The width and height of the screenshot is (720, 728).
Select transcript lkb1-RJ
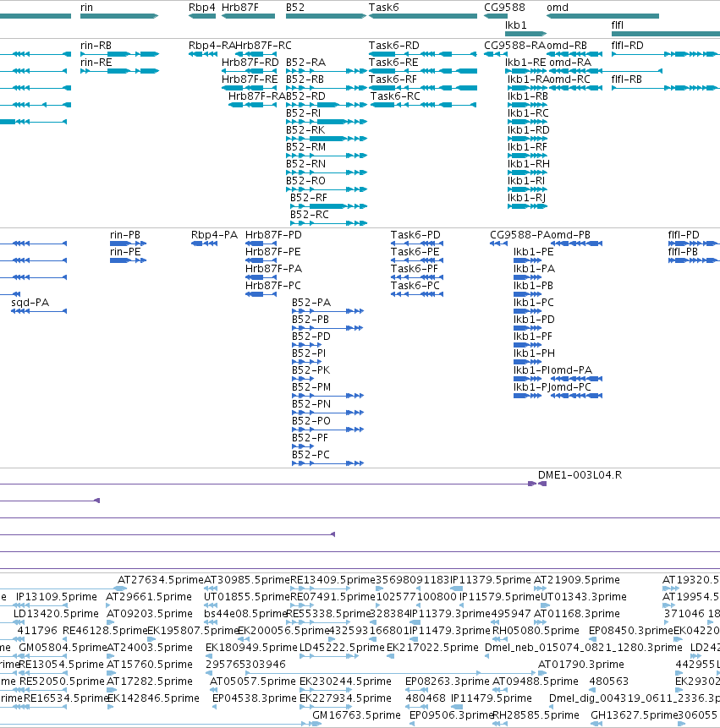[526, 198]
